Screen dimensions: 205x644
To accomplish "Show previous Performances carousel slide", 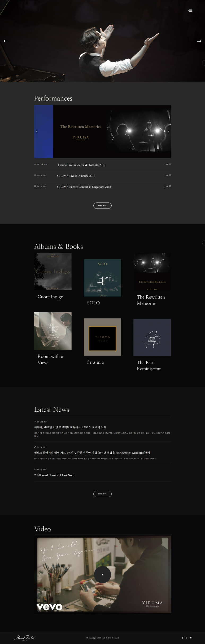I will pyautogui.click(x=37, y=132).
